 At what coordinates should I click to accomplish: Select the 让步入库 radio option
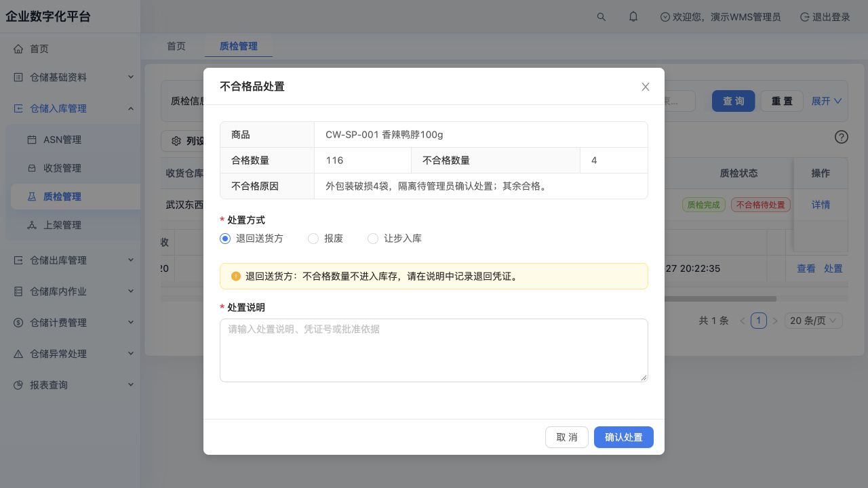[x=373, y=239]
